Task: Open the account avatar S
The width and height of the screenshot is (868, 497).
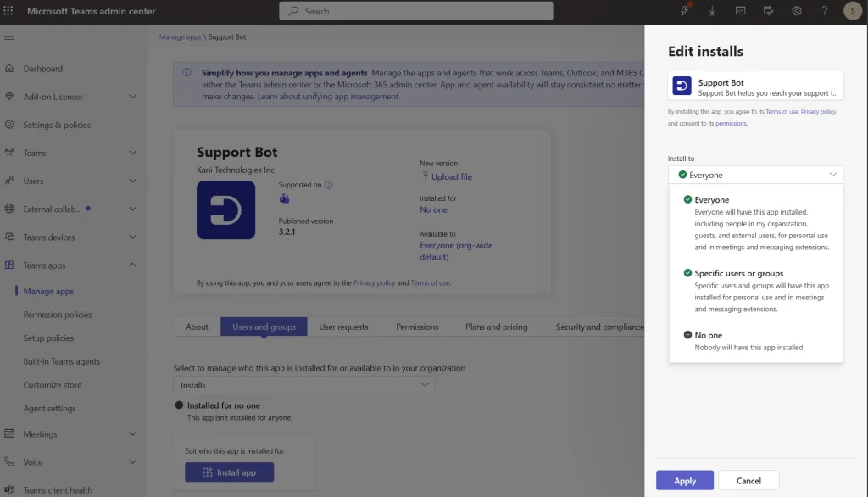Action: [x=853, y=11]
